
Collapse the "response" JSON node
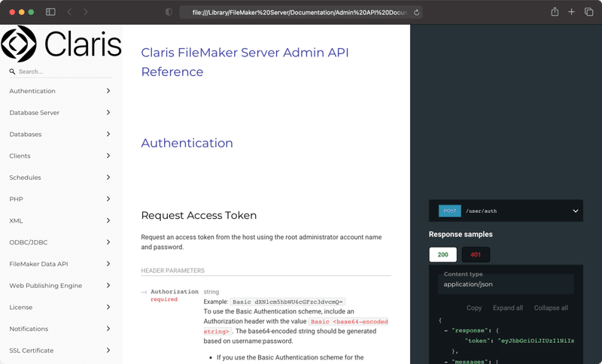coord(446,331)
